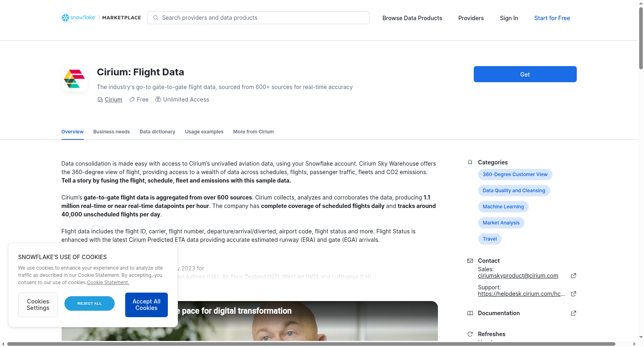Click the Cirium product logo
Screen dimensions: 644x347
[x=74, y=79]
